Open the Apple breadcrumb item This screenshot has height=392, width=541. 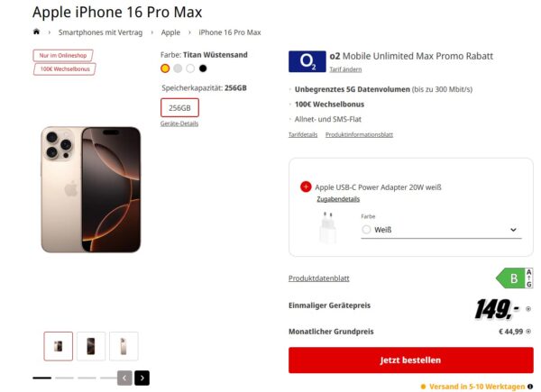pyautogui.click(x=170, y=32)
